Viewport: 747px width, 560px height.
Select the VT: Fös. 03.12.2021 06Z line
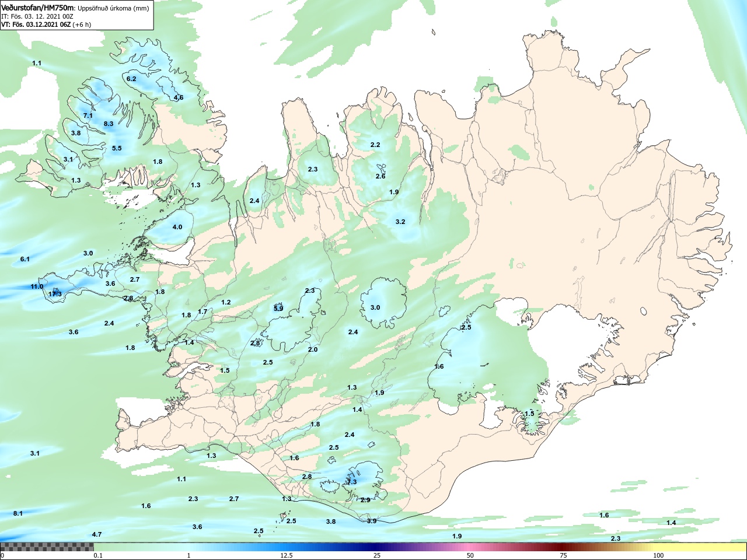[46, 24]
